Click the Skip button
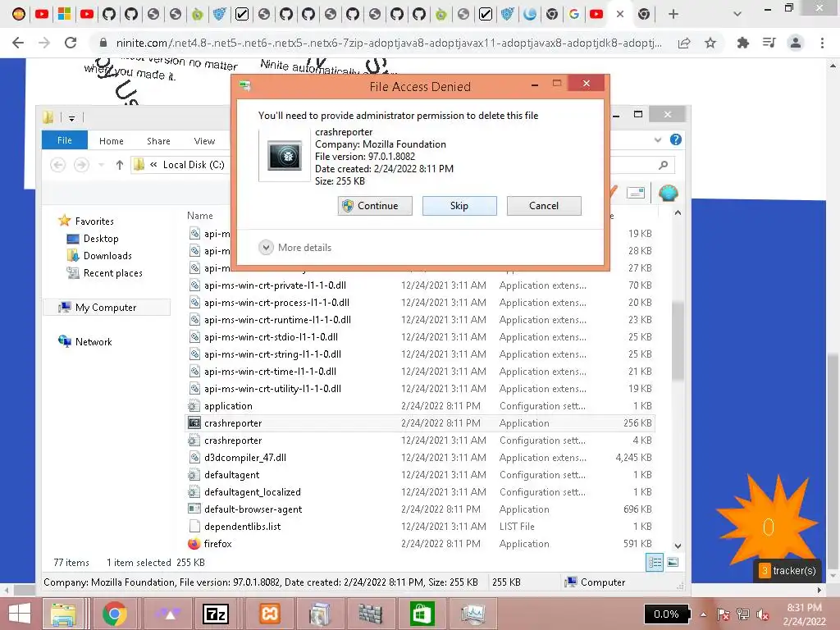Viewport: 840px width, 630px height. click(459, 206)
